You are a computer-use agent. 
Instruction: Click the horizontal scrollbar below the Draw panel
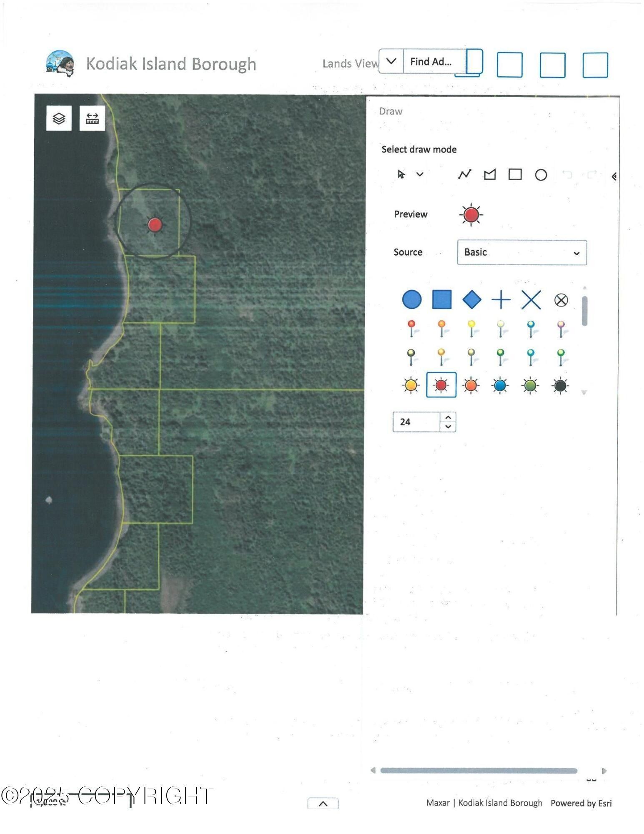point(479,771)
